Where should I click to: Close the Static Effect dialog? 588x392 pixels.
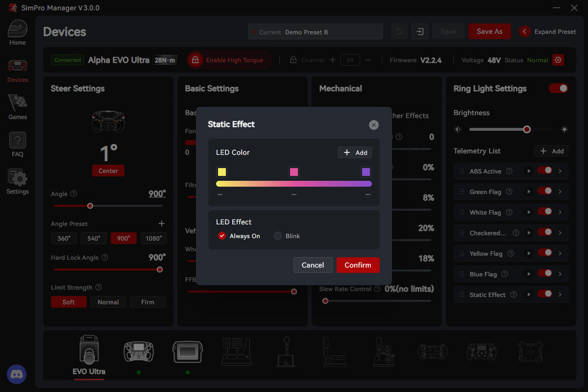coord(374,125)
